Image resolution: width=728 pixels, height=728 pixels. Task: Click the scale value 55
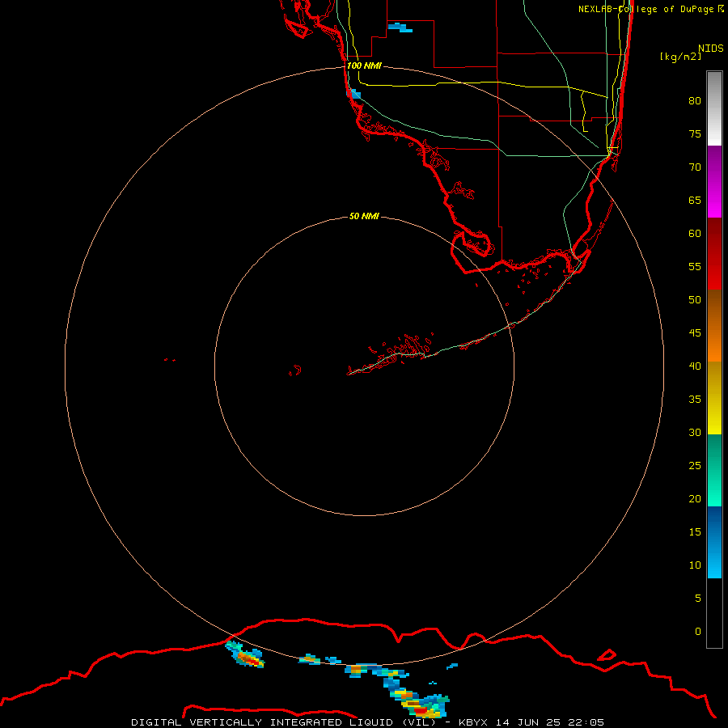point(695,266)
